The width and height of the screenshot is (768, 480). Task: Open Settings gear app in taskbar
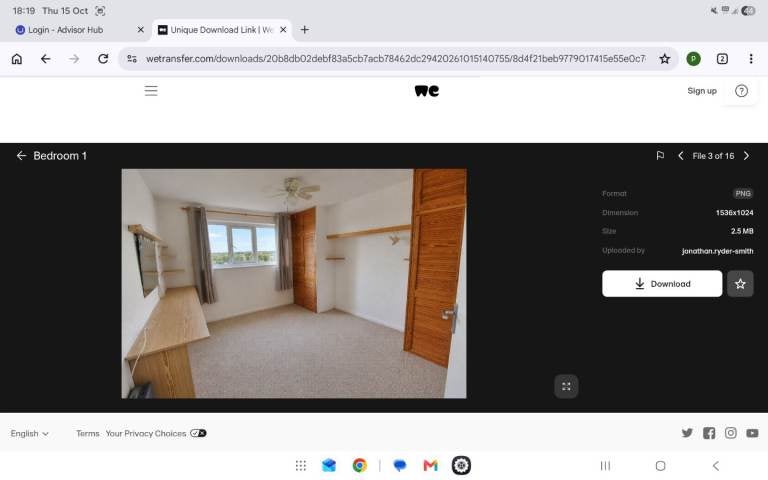[461, 465]
